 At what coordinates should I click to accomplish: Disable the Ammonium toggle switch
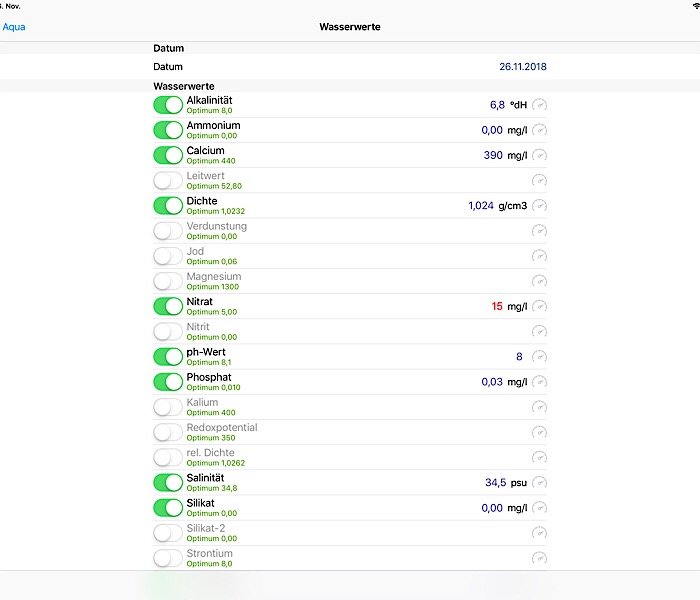(x=168, y=130)
